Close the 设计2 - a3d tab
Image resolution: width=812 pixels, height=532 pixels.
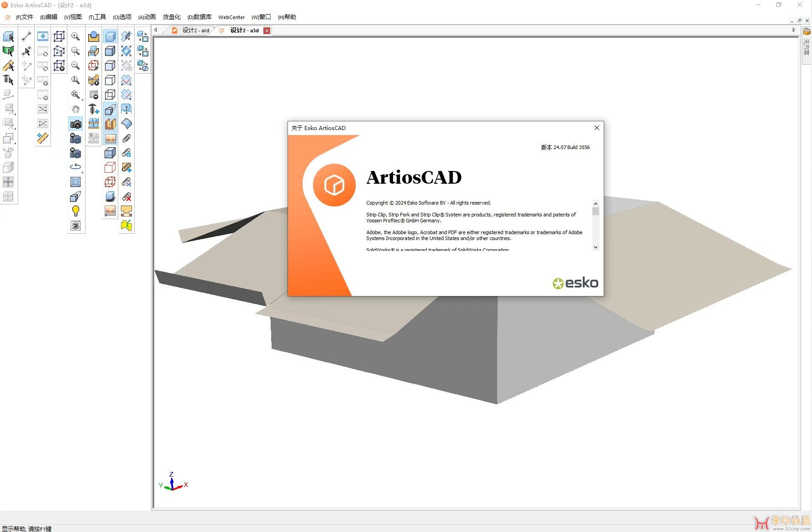[267, 30]
